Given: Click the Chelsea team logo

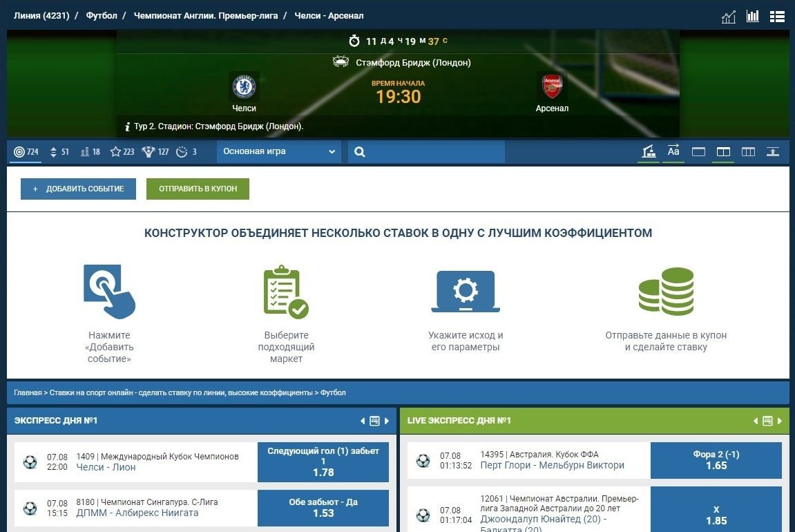Looking at the screenshot, I should click(x=244, y=87).
